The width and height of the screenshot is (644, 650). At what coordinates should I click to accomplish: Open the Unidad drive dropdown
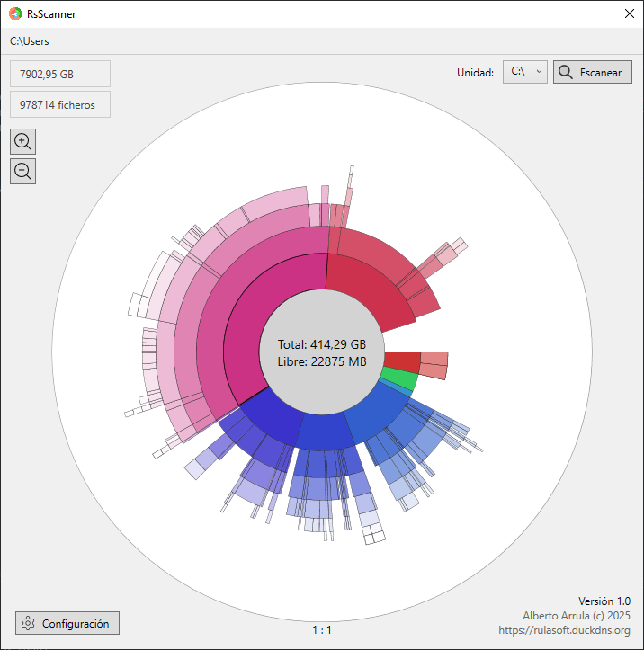pyautogui.click(x=525, y=72)
